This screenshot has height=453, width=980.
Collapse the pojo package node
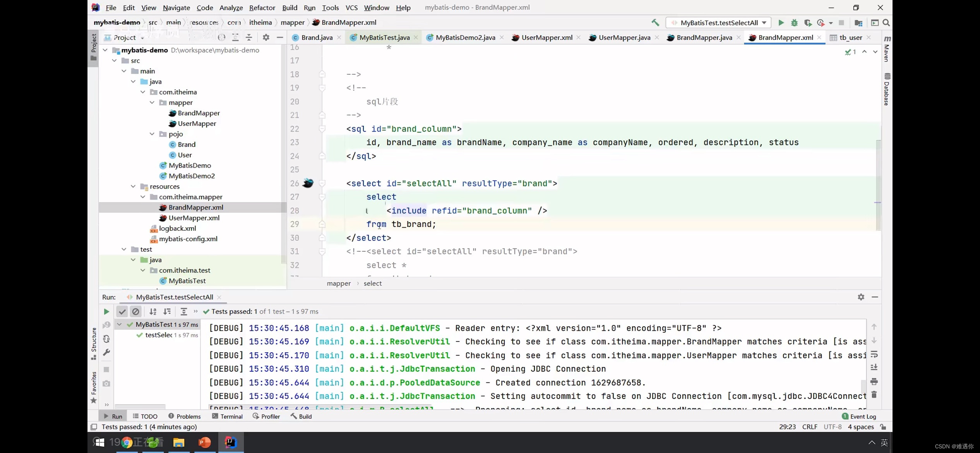tap(152, 134)
